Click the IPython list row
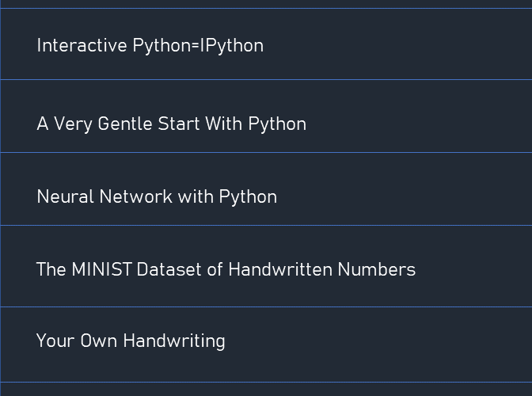Image resolution: width=532 pixels, height=396 pixels. click(x=150, y=45)
